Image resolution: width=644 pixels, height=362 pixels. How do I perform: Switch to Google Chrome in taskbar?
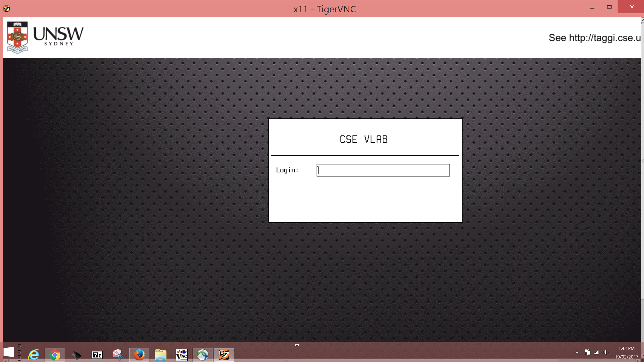(55, 355)
